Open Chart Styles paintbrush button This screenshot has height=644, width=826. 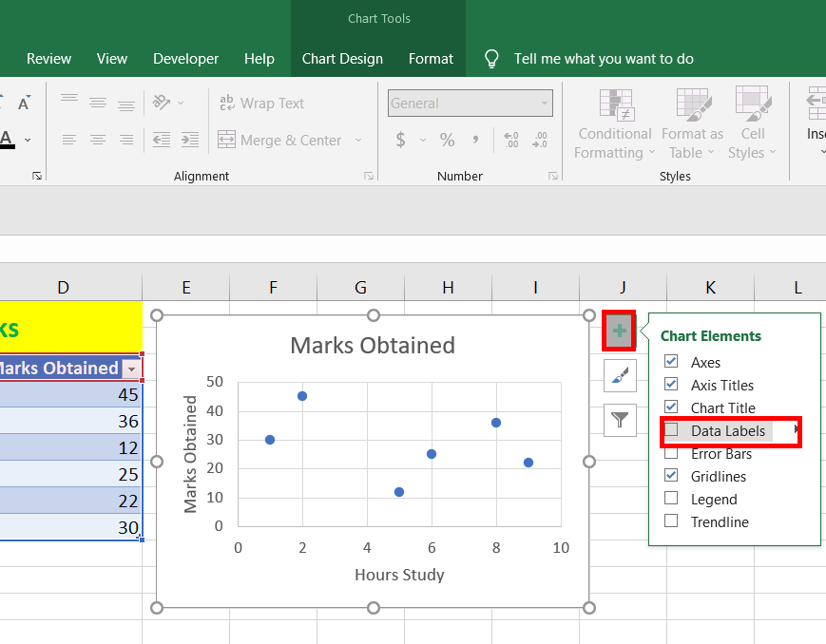[x=619, y=376]
